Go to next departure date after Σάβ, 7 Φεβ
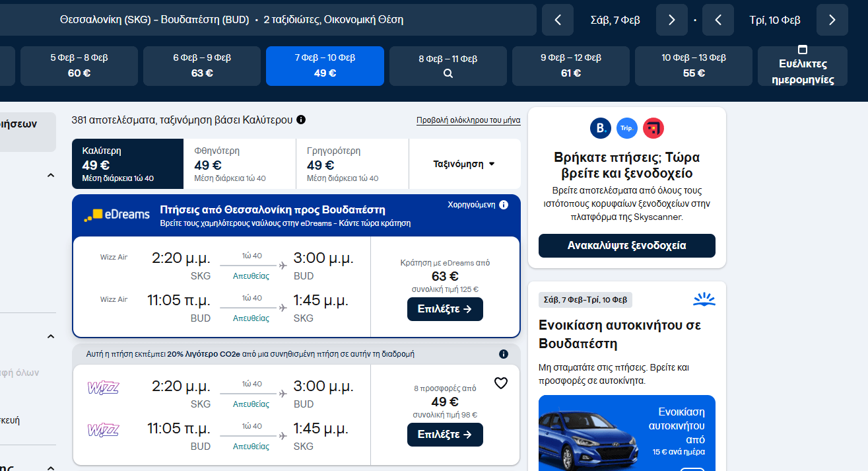This screenshot has width=868, height=471. (672, 20)
